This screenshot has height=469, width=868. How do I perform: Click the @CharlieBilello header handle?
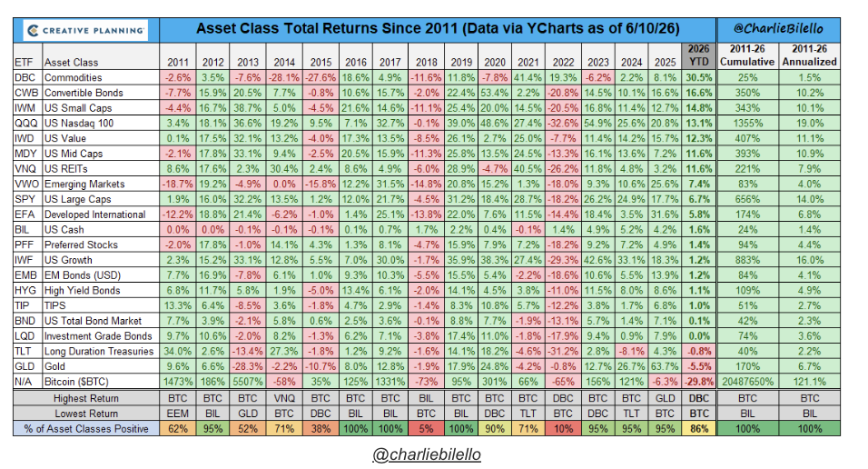pyautogui.click(x=778, y=29)
